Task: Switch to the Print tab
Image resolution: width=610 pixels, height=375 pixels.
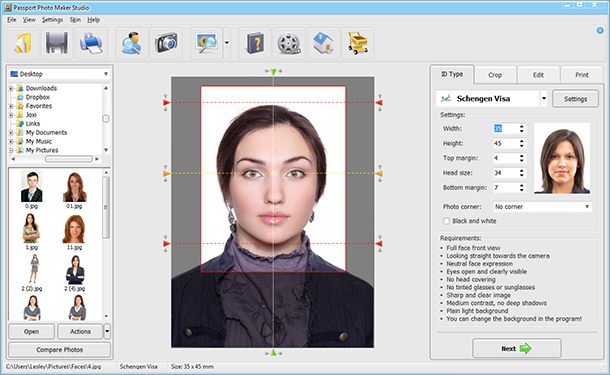Action: click(582, 75)
